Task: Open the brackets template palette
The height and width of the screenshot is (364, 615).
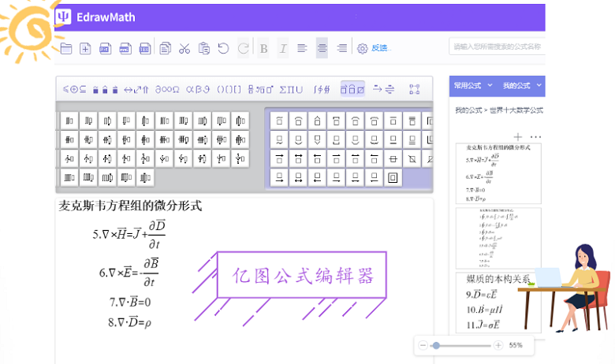Action: 229,90
